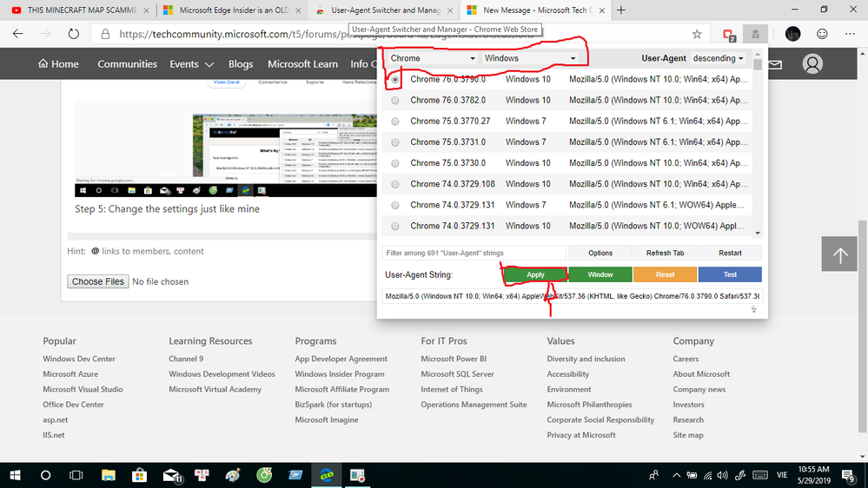This screenshot has width=868, height=488.
Task: Switch to User-Agent Switcher and Manager tab
Action: coord(384,10)
